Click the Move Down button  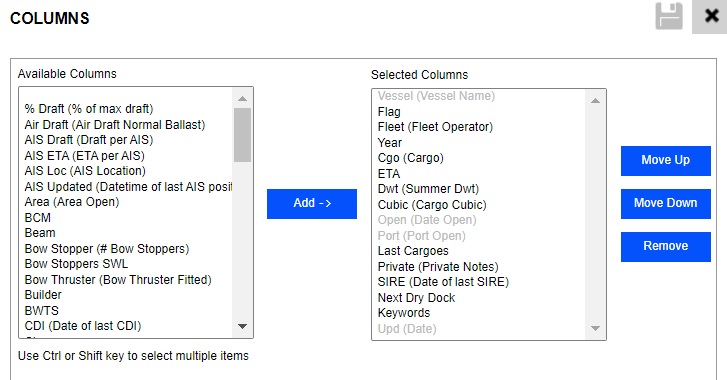(666, 203)
